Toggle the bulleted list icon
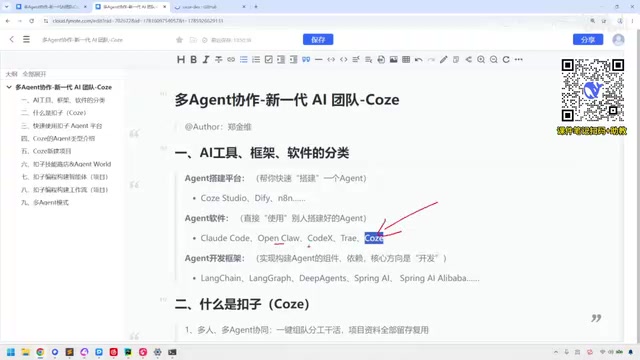The width and height of the screenshot is (640, 360). point(244,60)
